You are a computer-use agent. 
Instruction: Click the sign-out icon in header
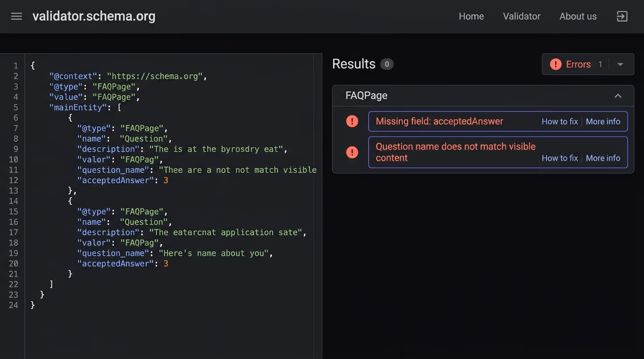[622, 16]
